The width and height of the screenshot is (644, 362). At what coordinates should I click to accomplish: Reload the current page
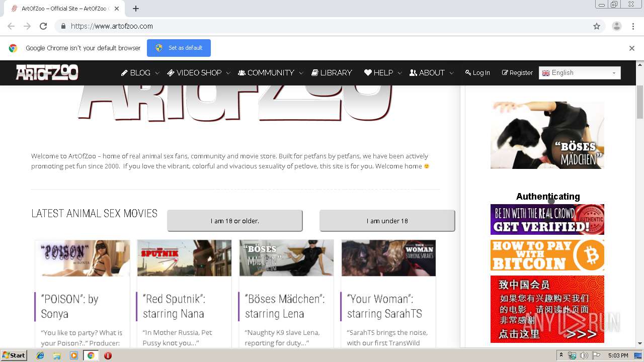(x=43, y=26)
